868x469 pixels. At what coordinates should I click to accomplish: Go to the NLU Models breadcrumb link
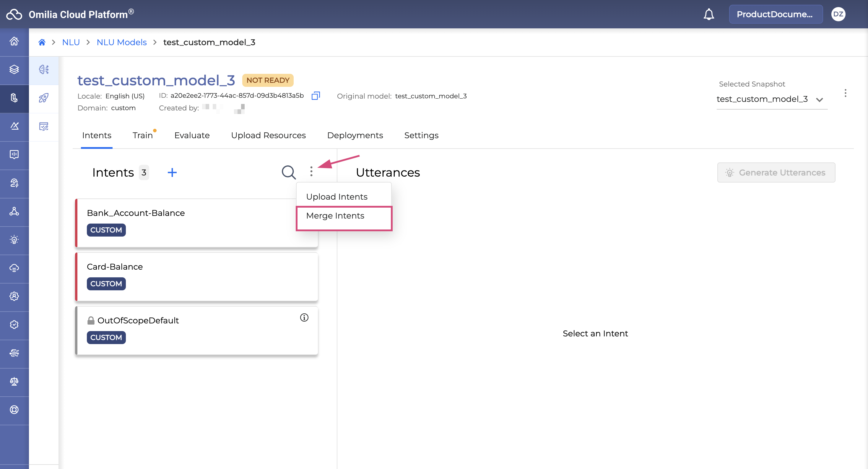[122, 43]
